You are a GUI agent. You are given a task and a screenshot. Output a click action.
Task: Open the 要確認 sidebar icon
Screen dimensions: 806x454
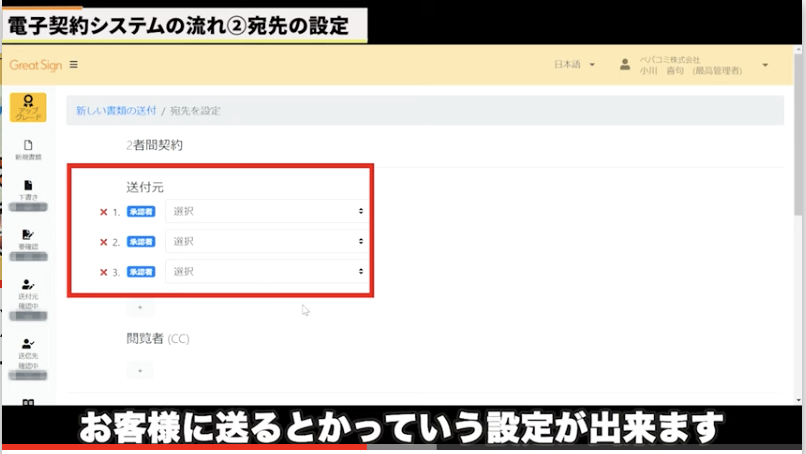[28, 238]
